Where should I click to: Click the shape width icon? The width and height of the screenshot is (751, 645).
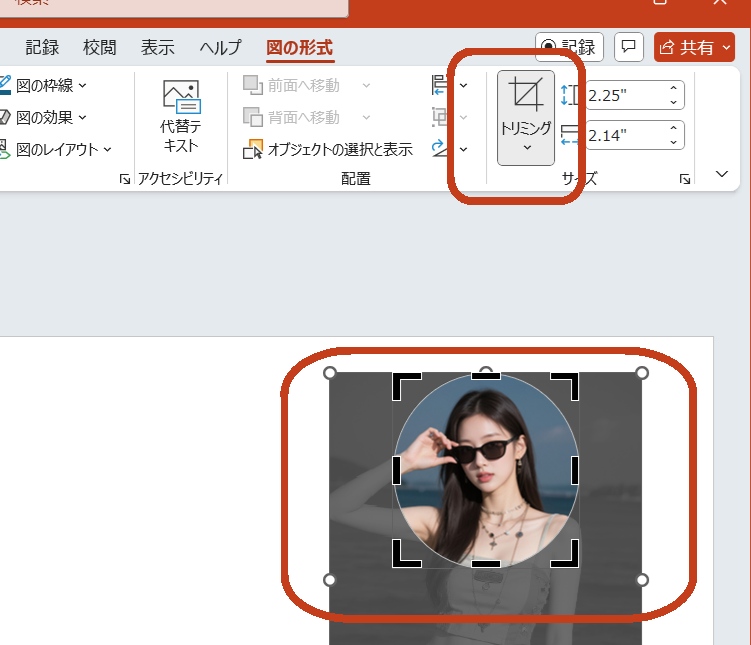pos(569,135)
